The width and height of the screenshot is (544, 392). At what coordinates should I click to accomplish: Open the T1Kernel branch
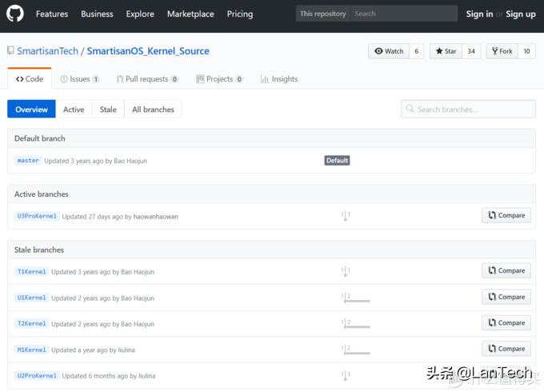tap(31, 272)
